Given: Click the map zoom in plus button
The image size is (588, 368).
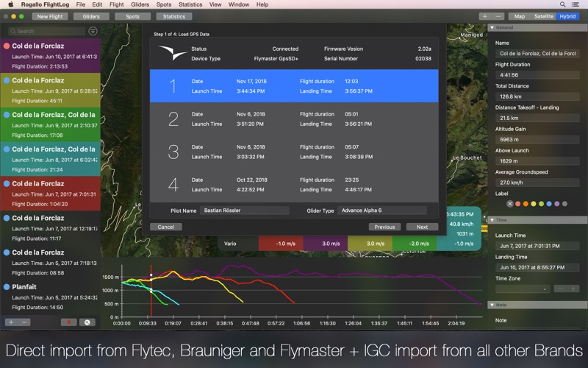Looking at the screenshot, I should (485, 16).
